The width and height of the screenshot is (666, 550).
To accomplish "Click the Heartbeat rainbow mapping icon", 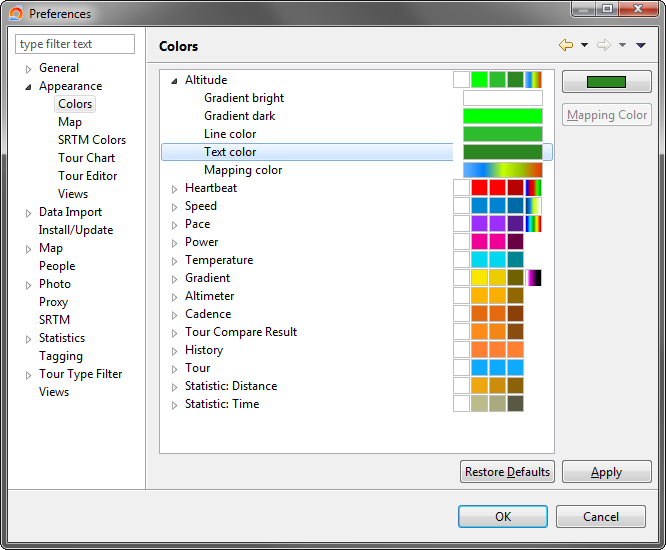I will (x=533, y=188).
